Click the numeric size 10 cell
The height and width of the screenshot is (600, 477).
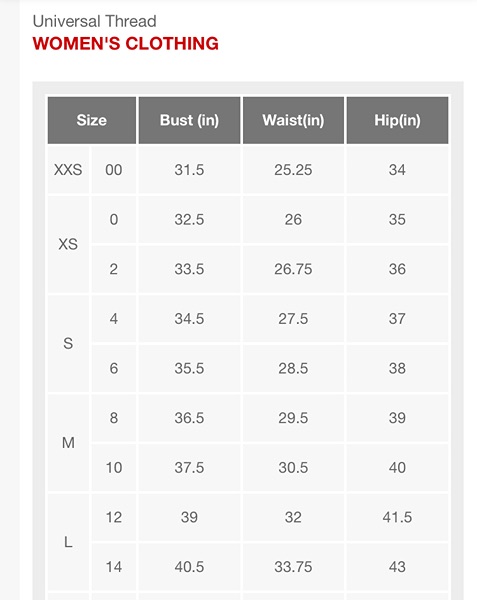[x=114, y=468]
